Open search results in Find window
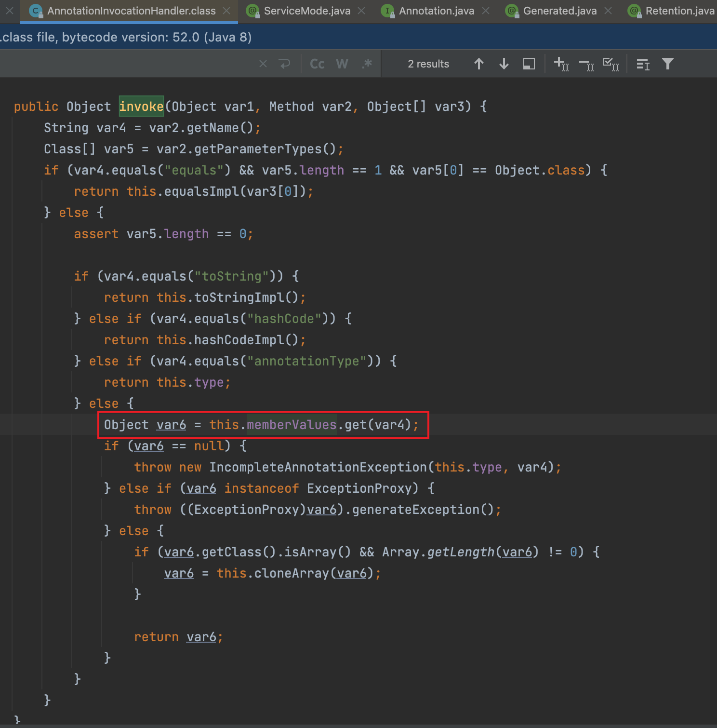This screenshot has width=717, height=728. pos(529,64)
